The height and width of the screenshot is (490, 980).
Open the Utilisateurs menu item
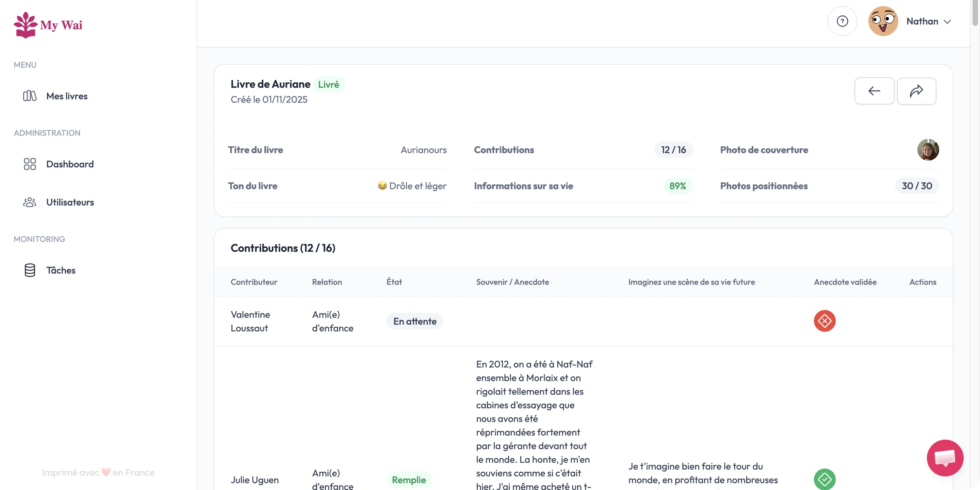click(70, 202)
